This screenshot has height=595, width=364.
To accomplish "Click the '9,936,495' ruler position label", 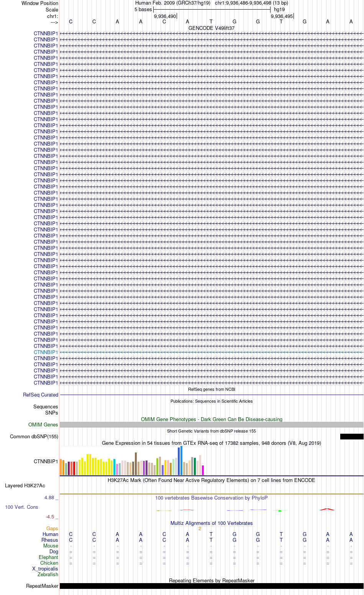I will (282, 16).
